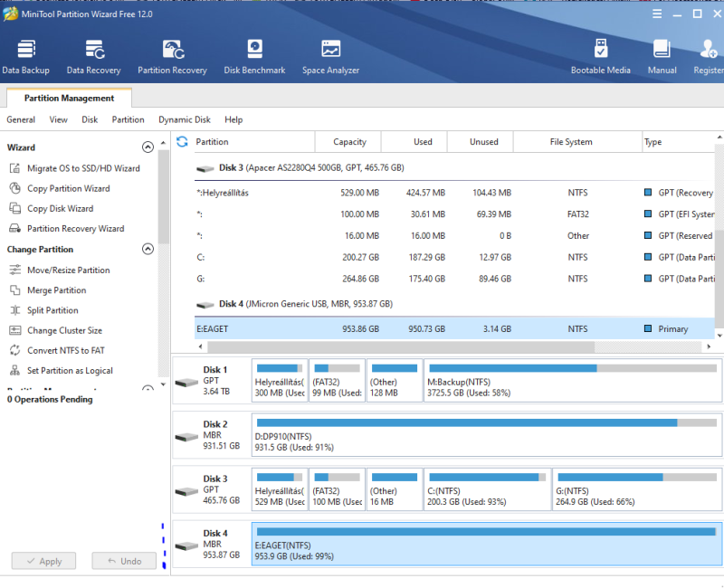Refresh the partition list

click(182, 142)
